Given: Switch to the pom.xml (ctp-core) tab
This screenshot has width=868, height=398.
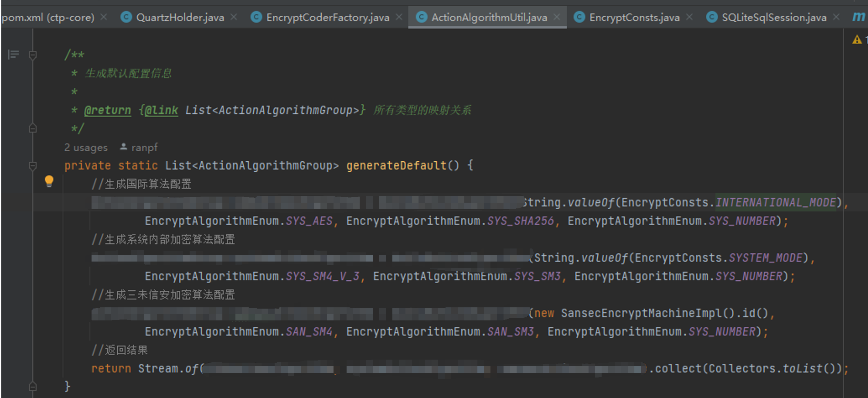Looking at the screenshot, I should [48, 17].
